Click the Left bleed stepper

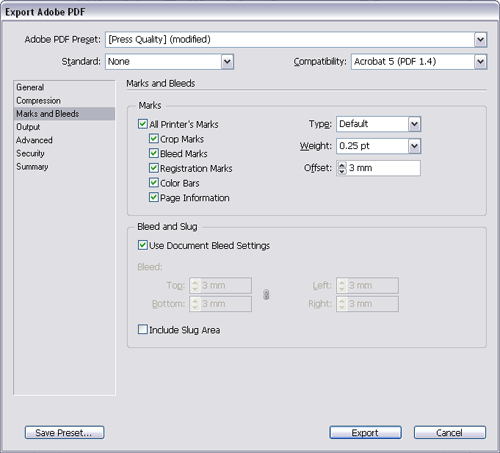tap(342, 286)
